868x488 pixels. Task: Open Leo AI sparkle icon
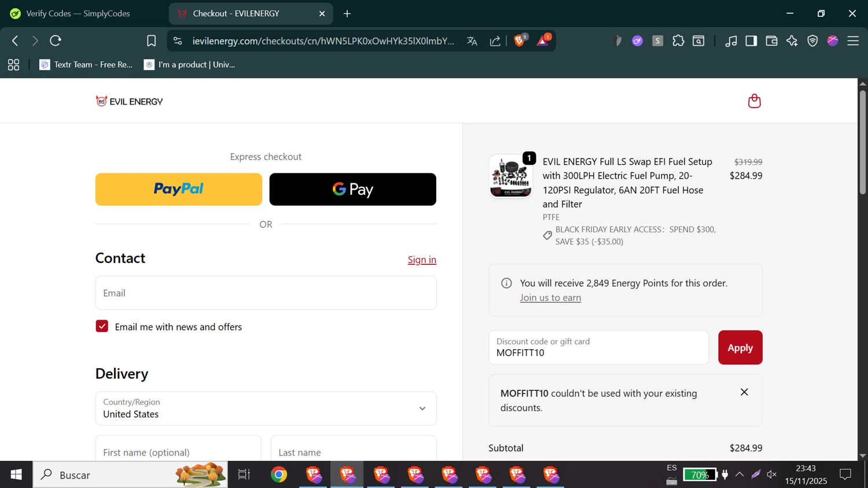click(x=792, y=40)
